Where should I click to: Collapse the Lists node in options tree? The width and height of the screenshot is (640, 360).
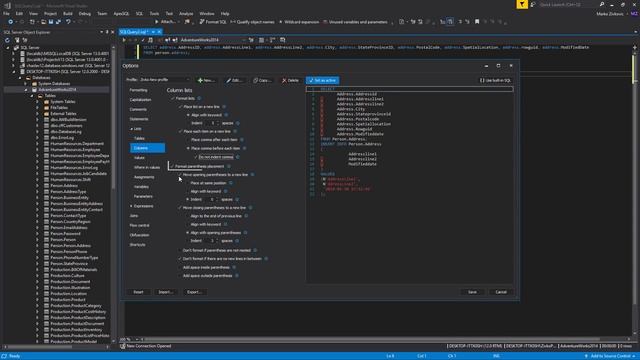click(131, 129)
